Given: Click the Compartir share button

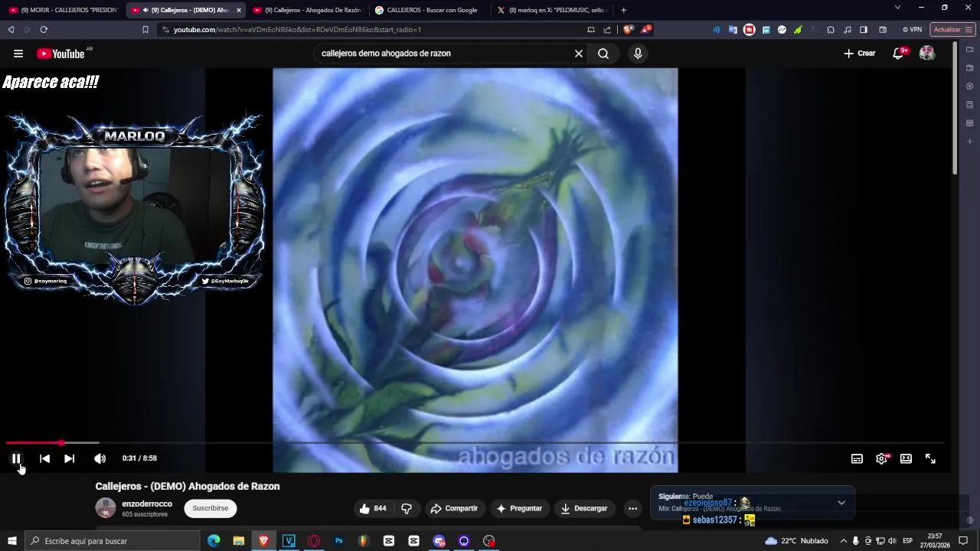Looking at the screenshot, I should [454, 508].
